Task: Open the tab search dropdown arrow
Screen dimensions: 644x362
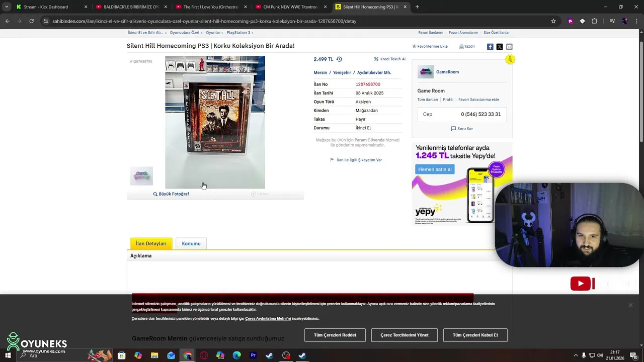Action: [7, 7]
